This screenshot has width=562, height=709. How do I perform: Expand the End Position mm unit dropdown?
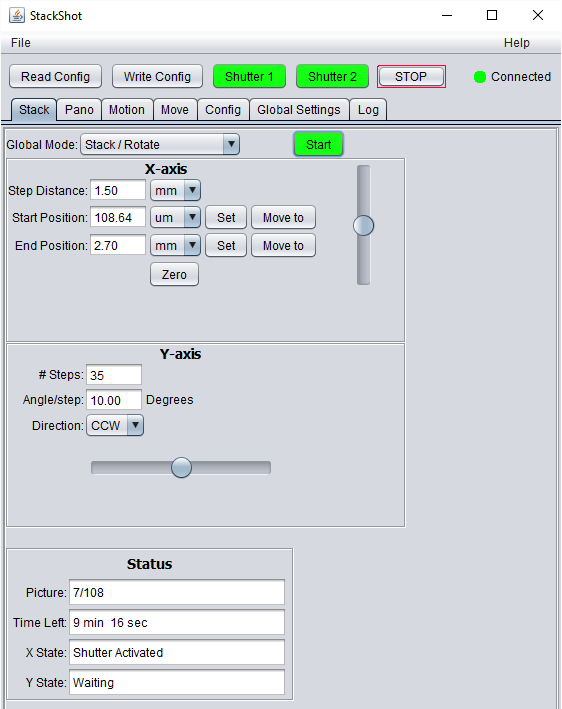(x=175, y=246)
